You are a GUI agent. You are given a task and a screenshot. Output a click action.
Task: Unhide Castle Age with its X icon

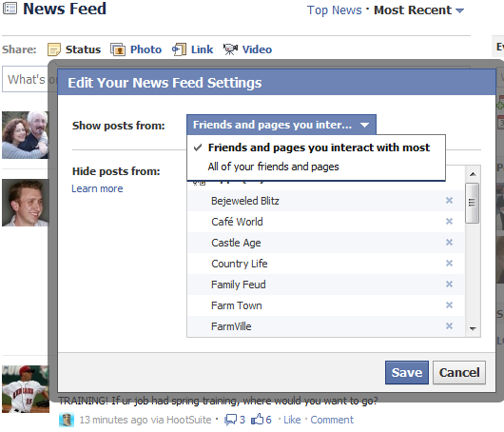tap(449, 243)
